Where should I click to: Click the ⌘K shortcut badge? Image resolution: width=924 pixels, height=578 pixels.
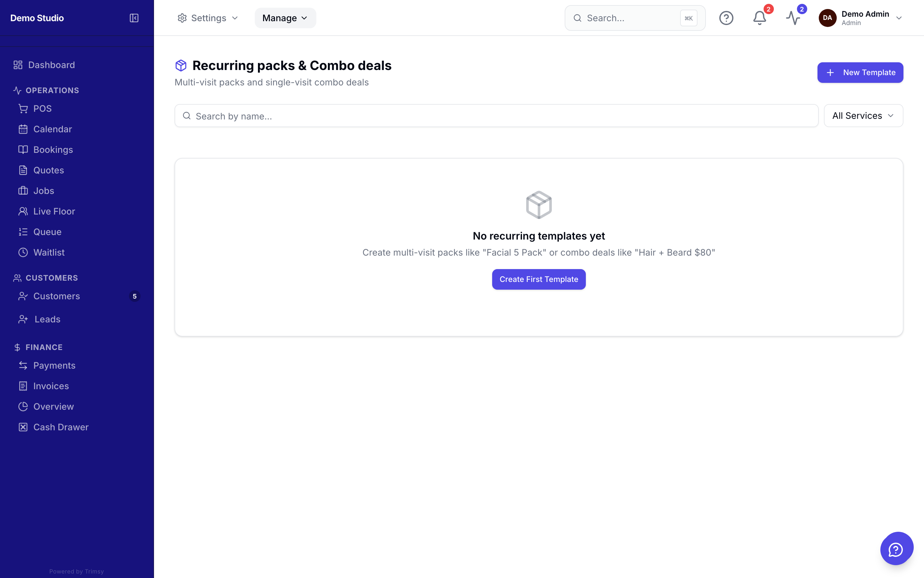[689, 18]
